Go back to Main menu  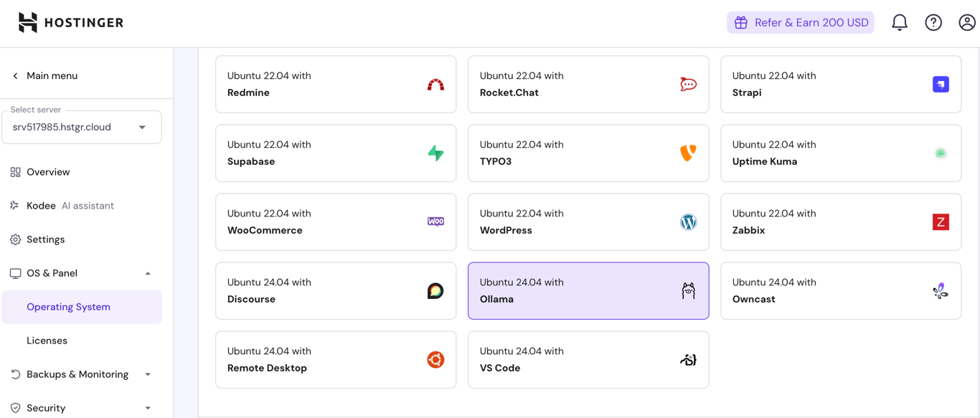[x=44, y=75]
